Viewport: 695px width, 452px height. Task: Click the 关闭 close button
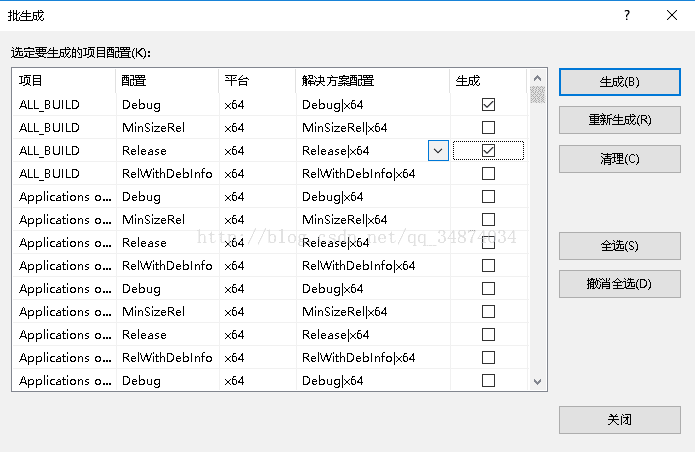click(x=620, y=420)
